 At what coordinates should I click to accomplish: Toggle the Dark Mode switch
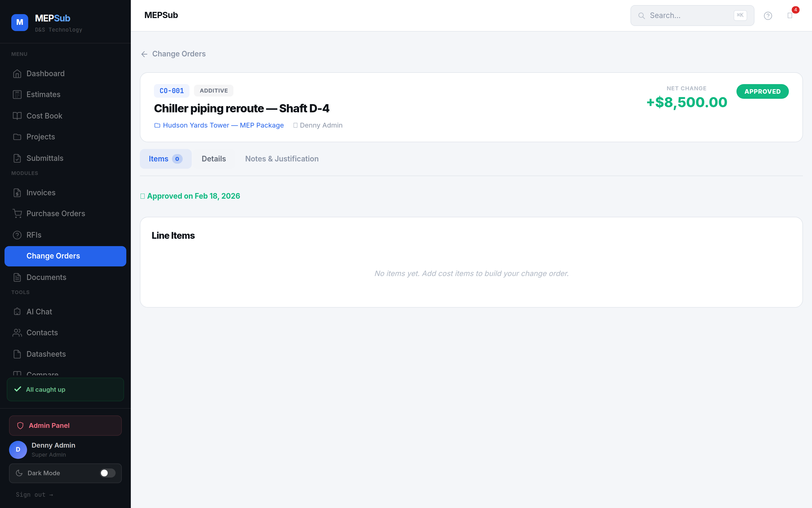click(x=107, y=473)
